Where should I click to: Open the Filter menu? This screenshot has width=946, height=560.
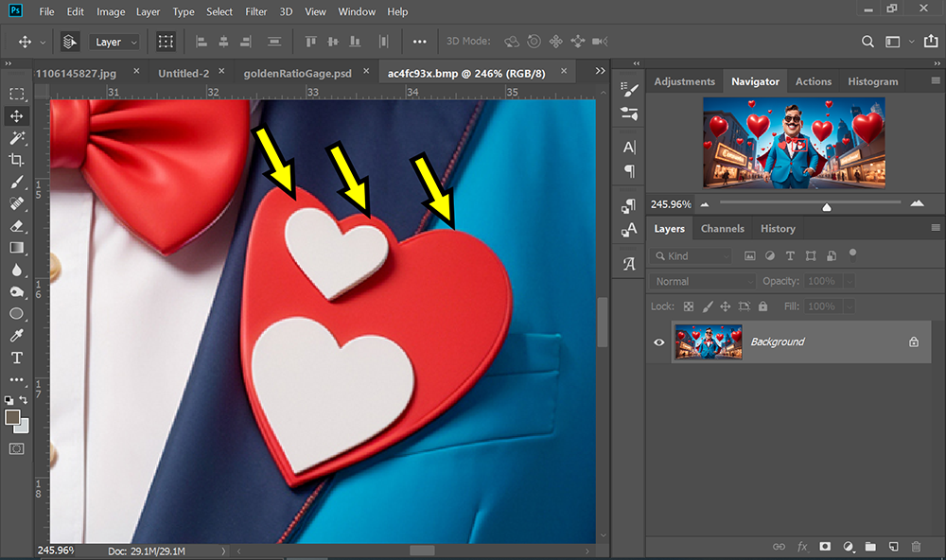tap(255, 11)
